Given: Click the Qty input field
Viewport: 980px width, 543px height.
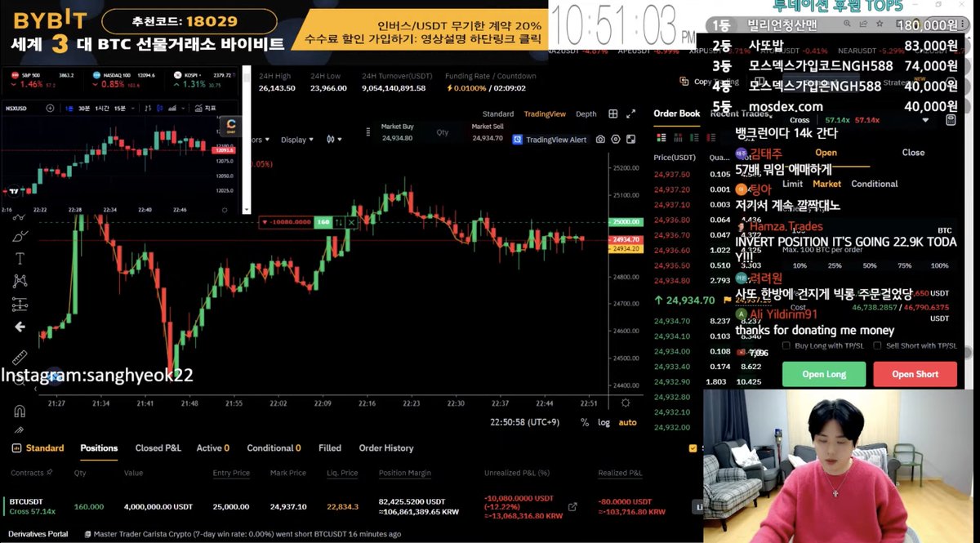Looking at the screenshot, I should pos(444,132).
